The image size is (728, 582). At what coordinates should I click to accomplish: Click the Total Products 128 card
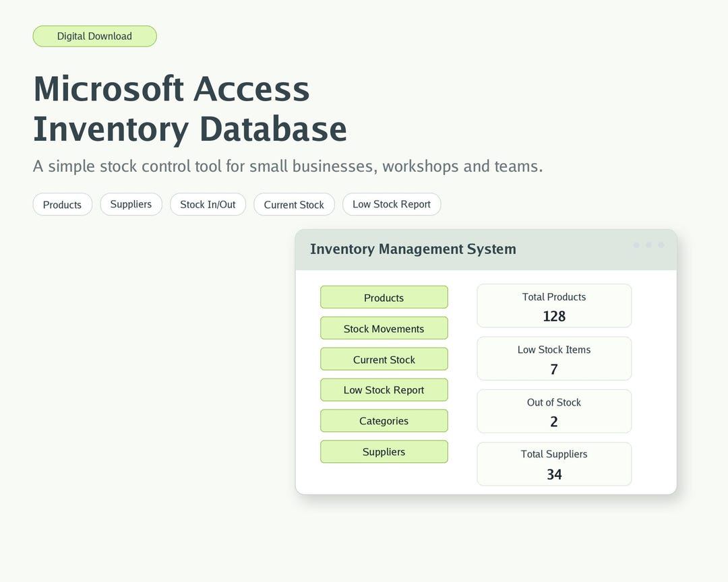pyautogui.click(x=554, y=306)
